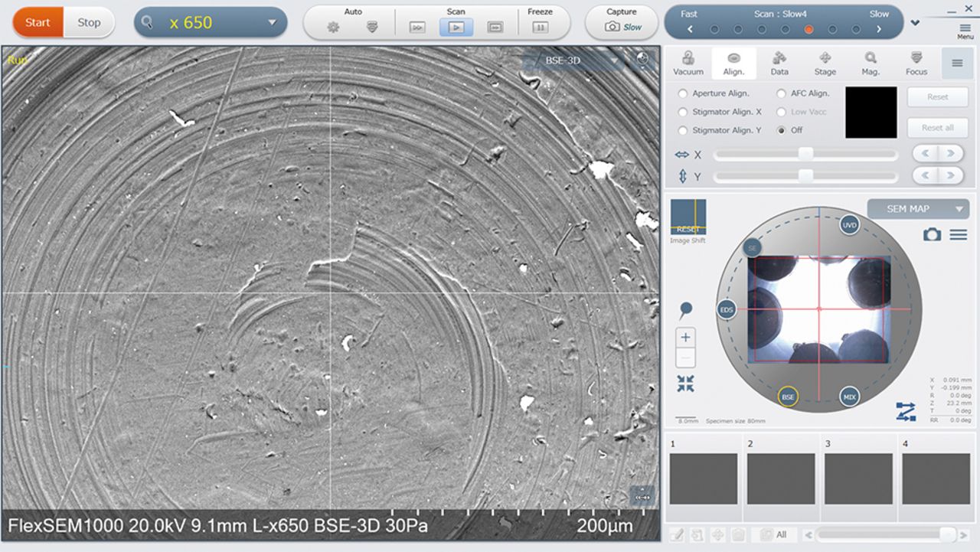The image size is (980, 552).
Task: Select Stigmator Align. X radio button
Action: (x=683, y=112)
